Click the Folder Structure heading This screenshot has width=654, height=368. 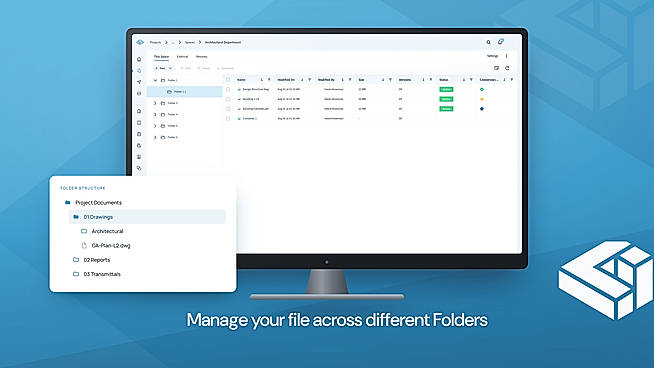[83, 188]
